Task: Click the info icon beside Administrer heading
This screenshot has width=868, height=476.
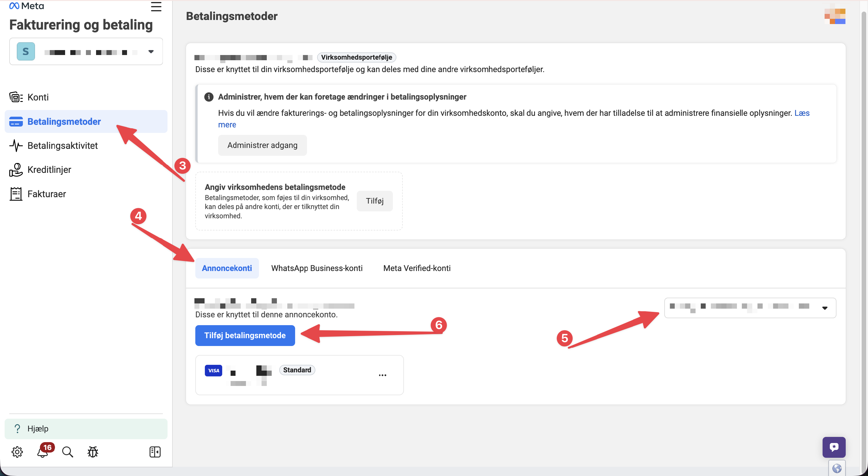Action: point(209,97)
